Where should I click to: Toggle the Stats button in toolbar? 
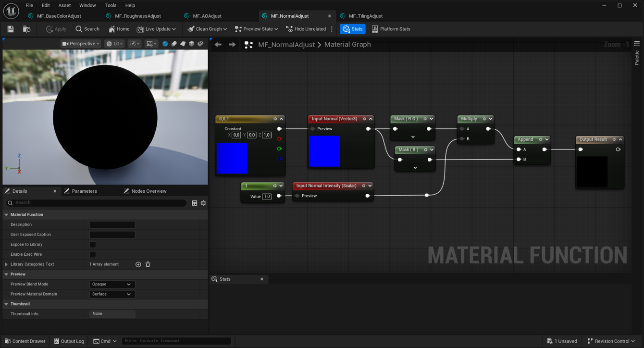pos(352,29)
